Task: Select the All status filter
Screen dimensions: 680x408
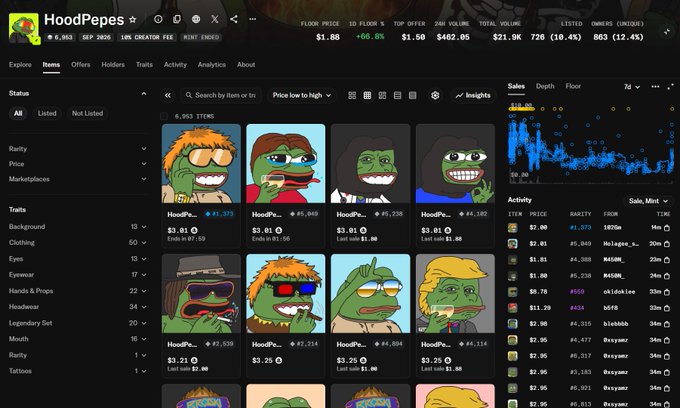Action: point(18,113)
